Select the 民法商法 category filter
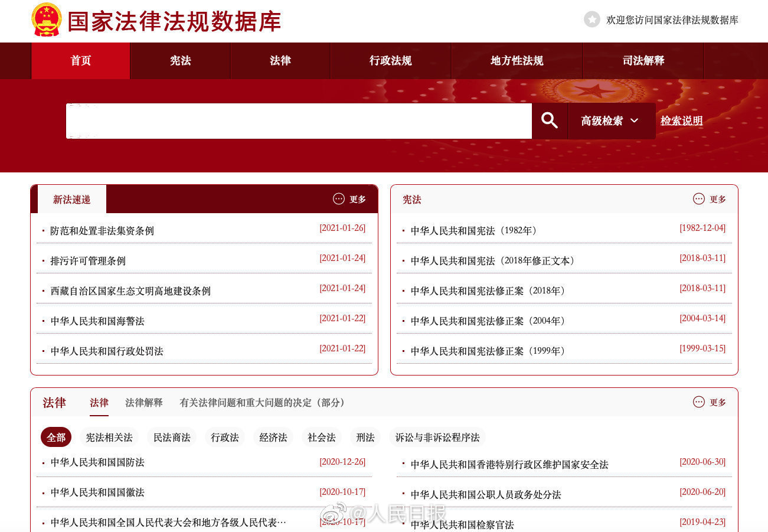Viewport: 768px width, 532px height. click(x=172, y=438)
